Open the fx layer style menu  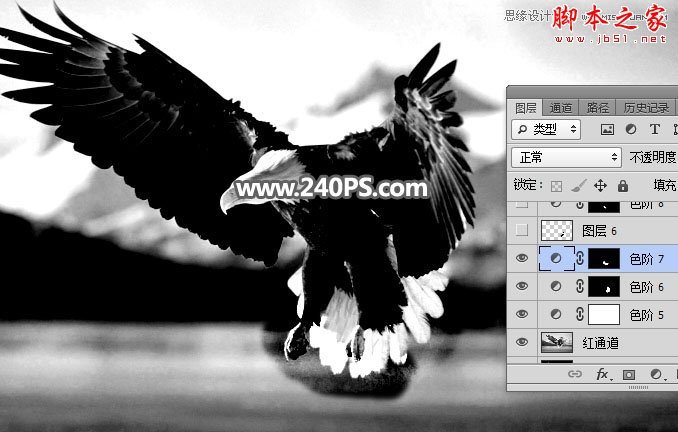pyautogui.click(x=602, y=374)
